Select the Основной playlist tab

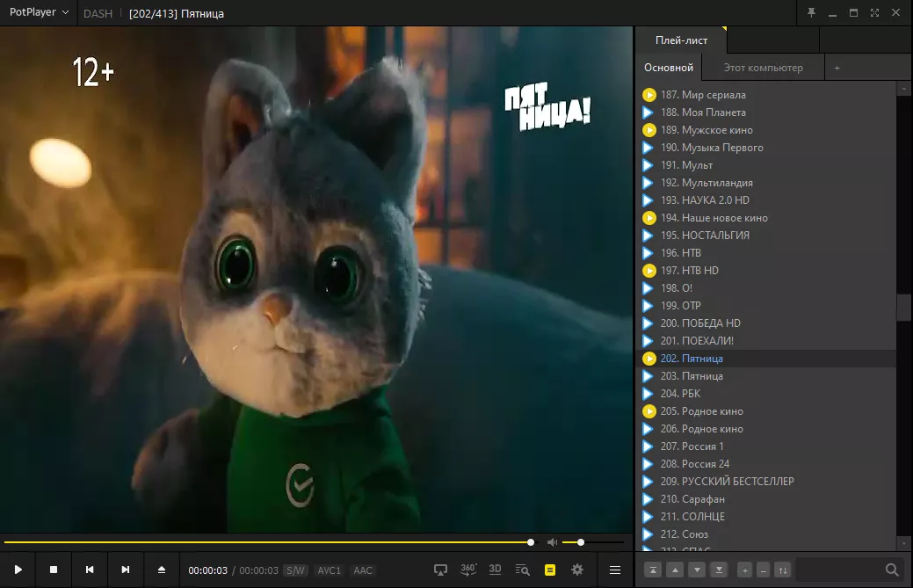point(669,68)
